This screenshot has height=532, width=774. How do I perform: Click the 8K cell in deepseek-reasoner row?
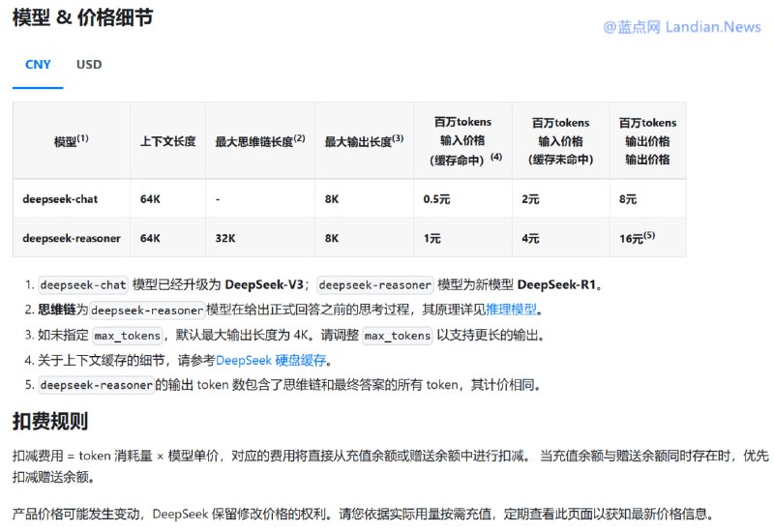point(365,238)
